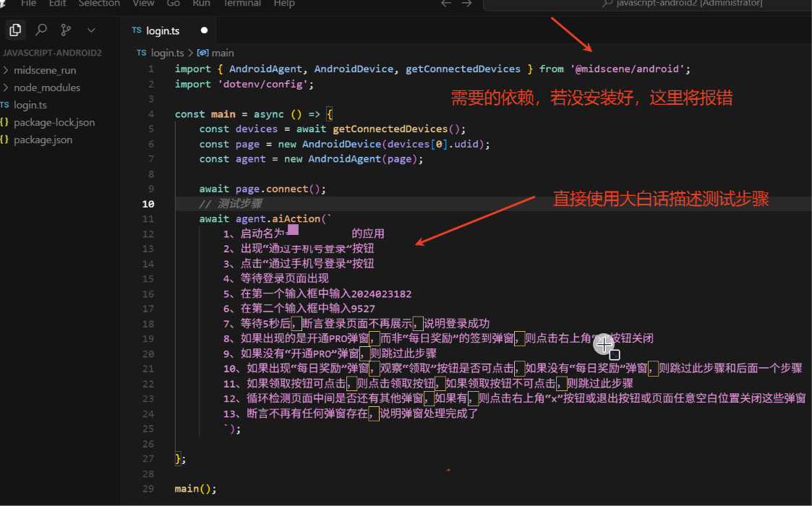Expand the additional views chevron
The width and height of the screenshot is (812, 506).
click(x=91, y=30)
